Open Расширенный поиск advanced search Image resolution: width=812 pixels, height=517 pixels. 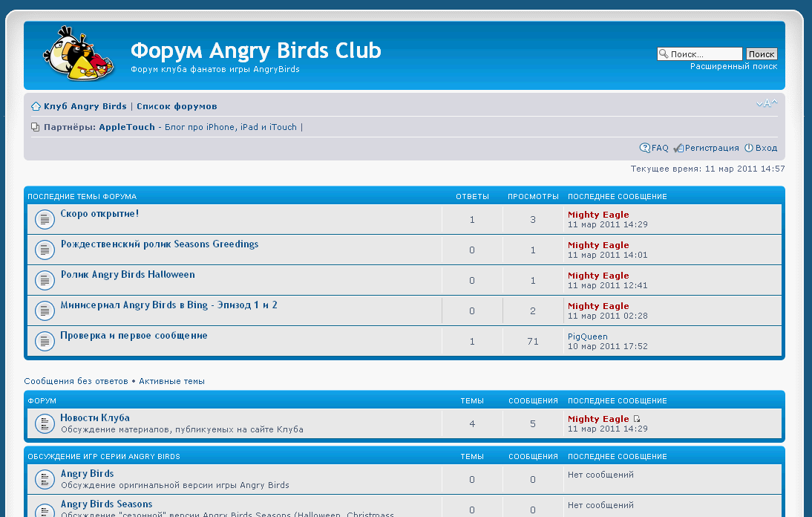point(734,66)
